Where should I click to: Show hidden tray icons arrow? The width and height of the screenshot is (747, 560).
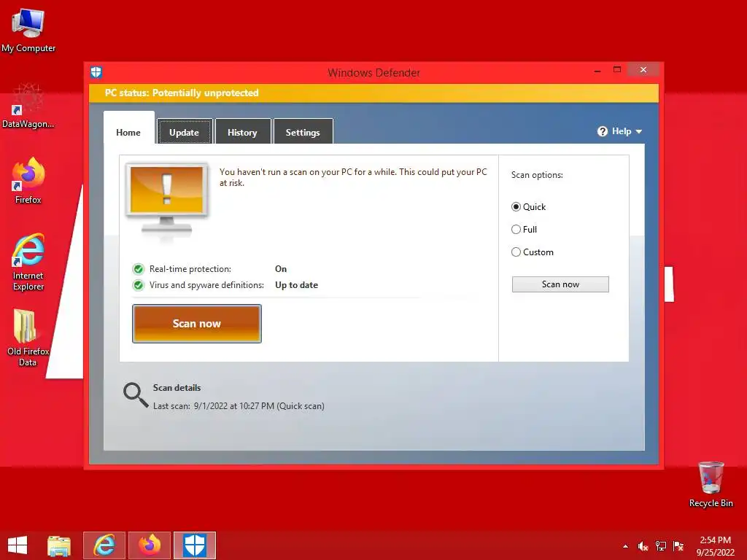(x=625, y=546)
